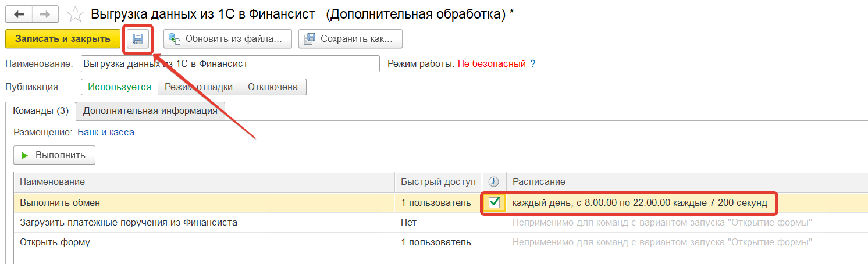868x264 pixels.
Task: Run command with Выполнить button
Action: (x=54, y=155)
